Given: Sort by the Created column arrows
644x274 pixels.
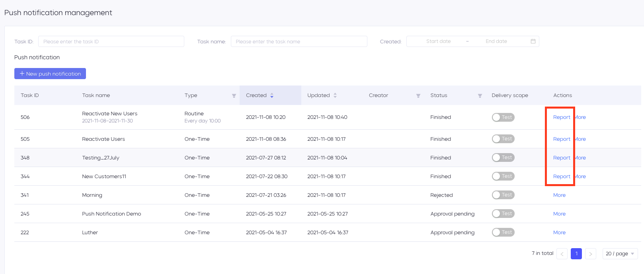Looking at the screenshot, I should coord(272,95).
